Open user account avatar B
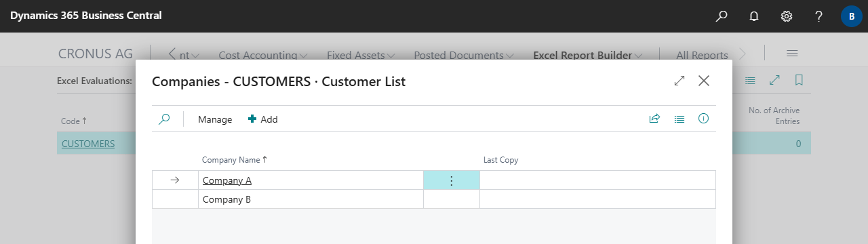The image size is (868, 244). pyautogui.click(x=852, y=16)
